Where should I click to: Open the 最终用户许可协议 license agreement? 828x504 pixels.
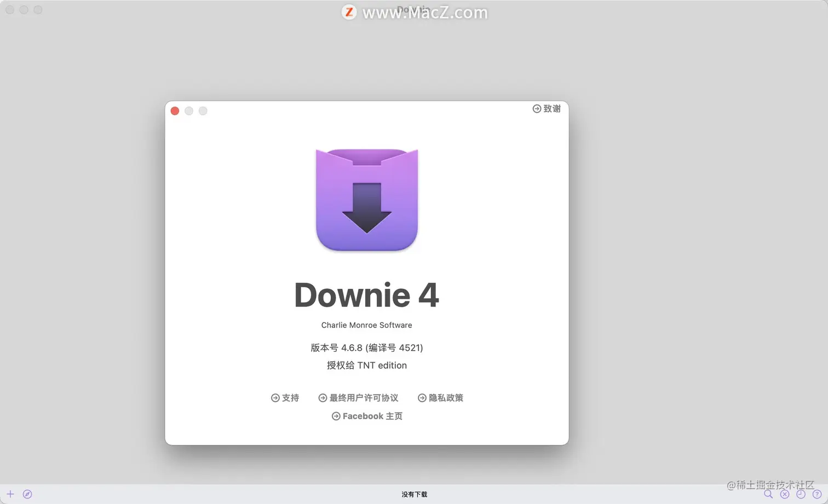click(363, 398)
